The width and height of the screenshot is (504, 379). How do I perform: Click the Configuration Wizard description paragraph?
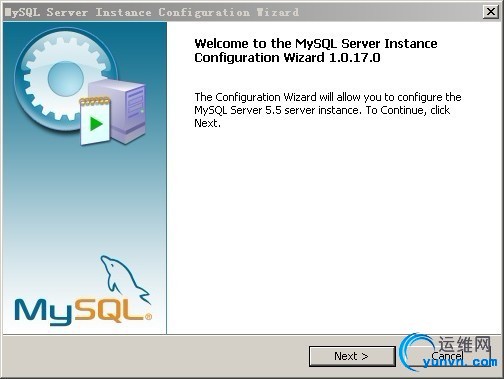(328, 110)
